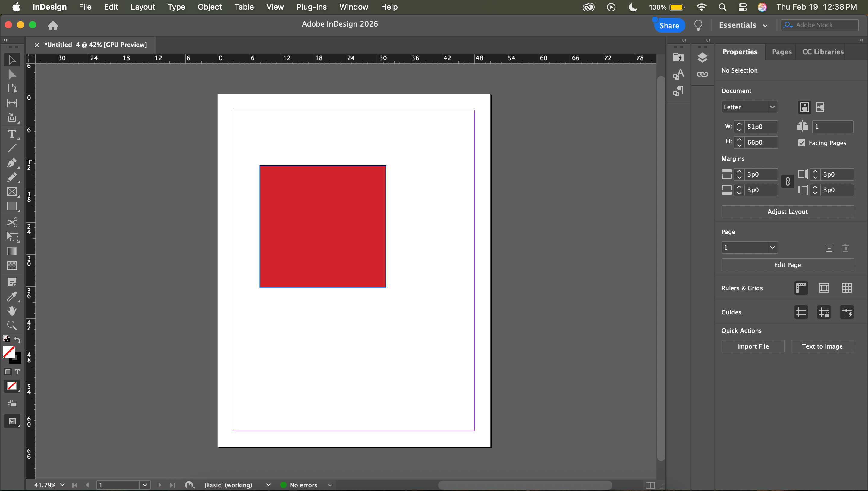Viewport: 868px width, 491px height.
Task: Toggle Show Rulers in Rulers & Grids
Action: point(801,288)
